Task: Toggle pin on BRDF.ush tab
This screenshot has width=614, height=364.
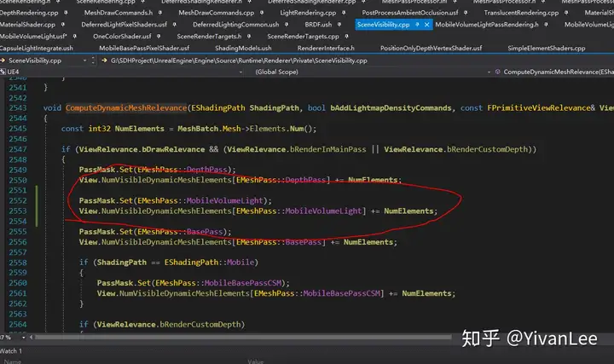Action: pos(339,24)
